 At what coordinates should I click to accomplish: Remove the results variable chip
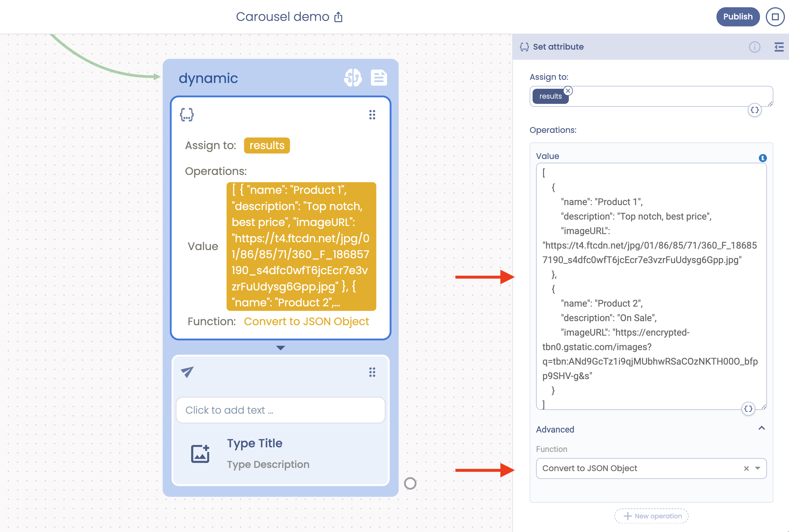pos(568,91)
